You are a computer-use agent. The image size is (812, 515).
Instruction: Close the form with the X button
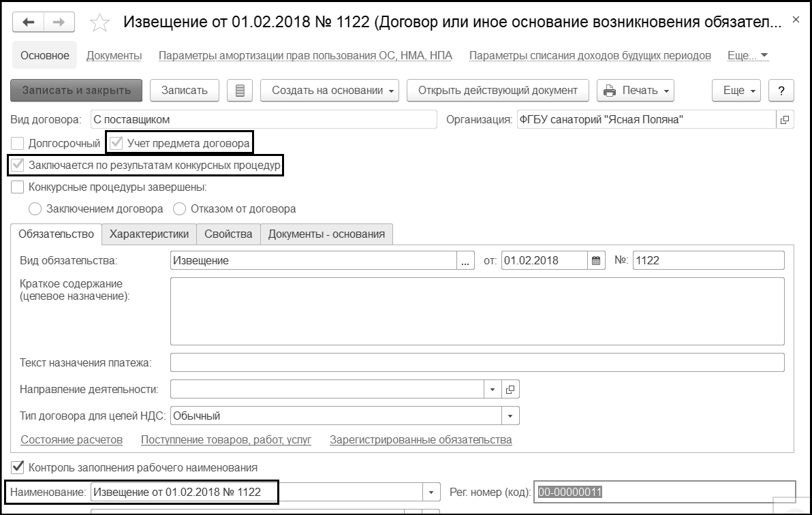click(x=796, y=20)
